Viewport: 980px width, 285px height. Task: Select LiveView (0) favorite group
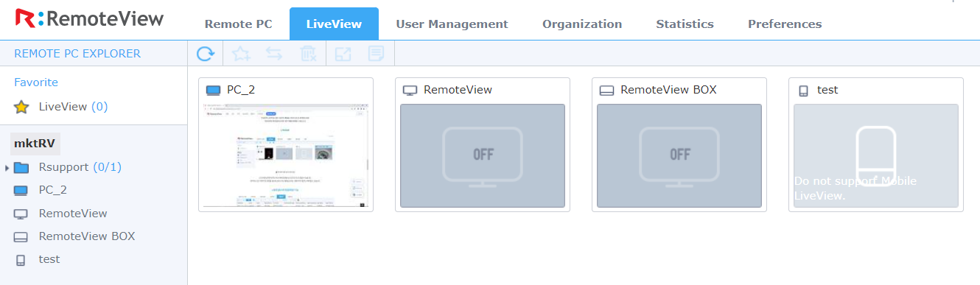coord(74,107)
